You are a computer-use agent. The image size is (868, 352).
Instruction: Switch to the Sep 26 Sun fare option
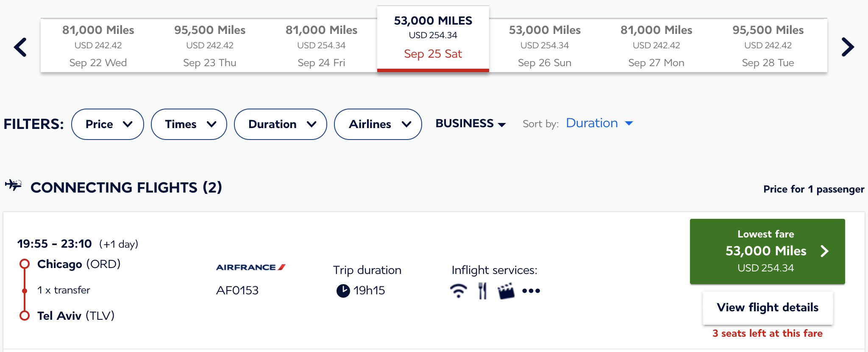[x=545, y=45]
